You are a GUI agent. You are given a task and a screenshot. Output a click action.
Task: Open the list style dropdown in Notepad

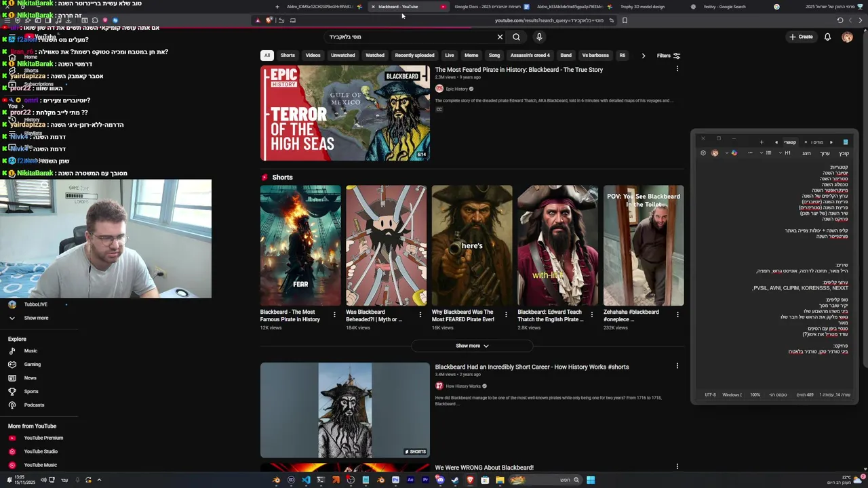[766, 153]
